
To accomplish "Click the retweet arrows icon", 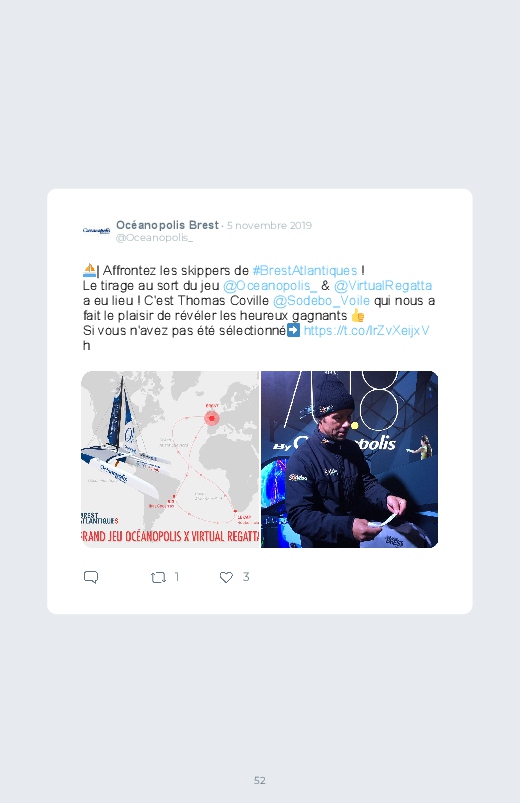I will pyautogui.click(x=158, y=578).
